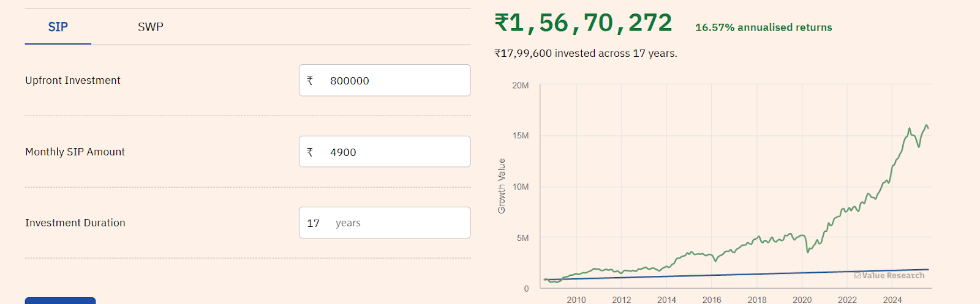
Task: Focus the Monthly SIP Amount field
Action: pos(392,152)
